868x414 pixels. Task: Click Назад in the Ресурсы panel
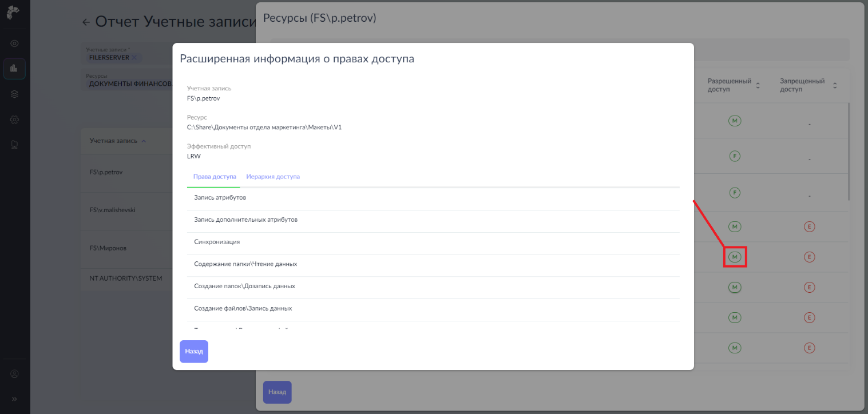pos(278,392)
